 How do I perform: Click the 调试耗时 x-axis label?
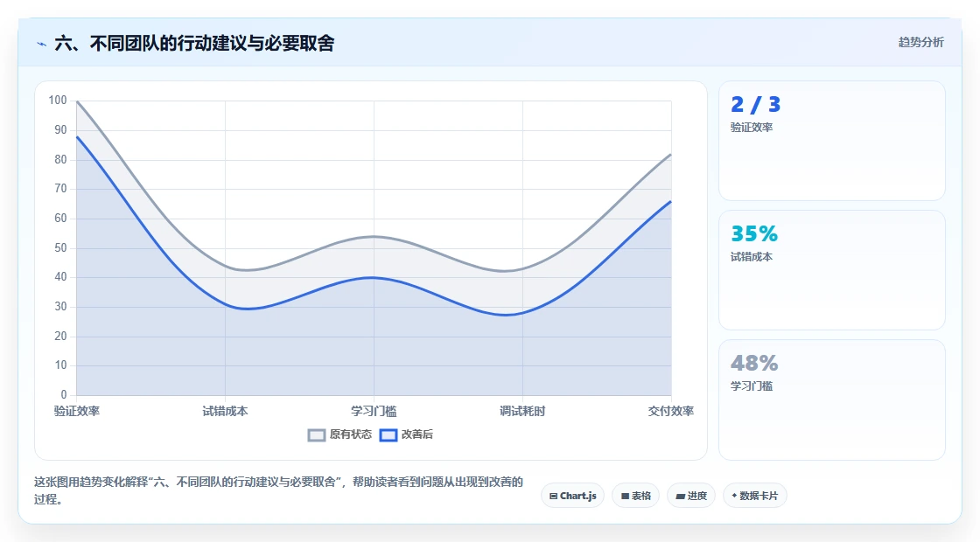pos(522,412)
